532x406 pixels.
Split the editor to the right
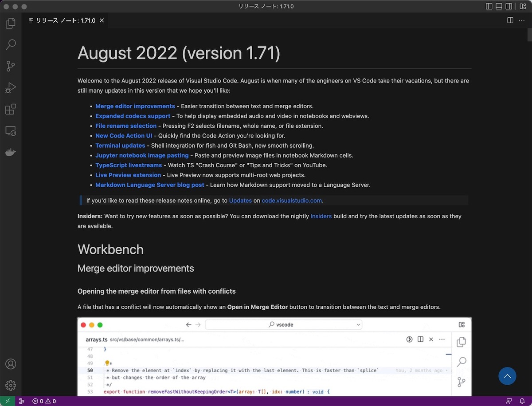click(x=510, y=20)
